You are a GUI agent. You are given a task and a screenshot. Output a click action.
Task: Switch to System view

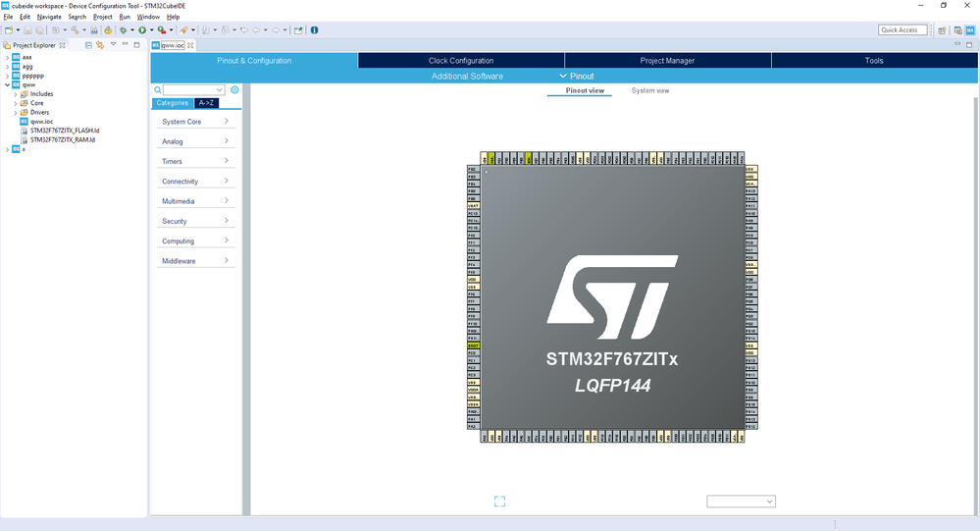pos(650,90)
